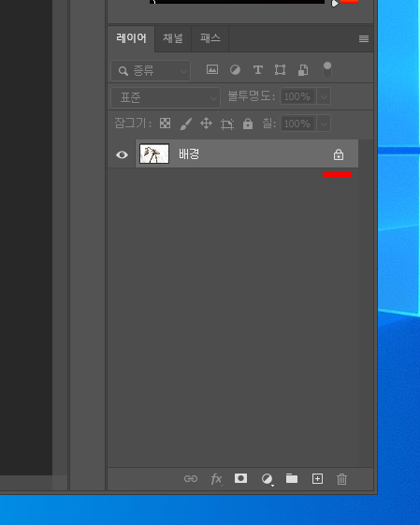Create a new layer plus icon
The height and width of the screenshot is (525, 420).
pyautogui.click(x=317, y=479)
